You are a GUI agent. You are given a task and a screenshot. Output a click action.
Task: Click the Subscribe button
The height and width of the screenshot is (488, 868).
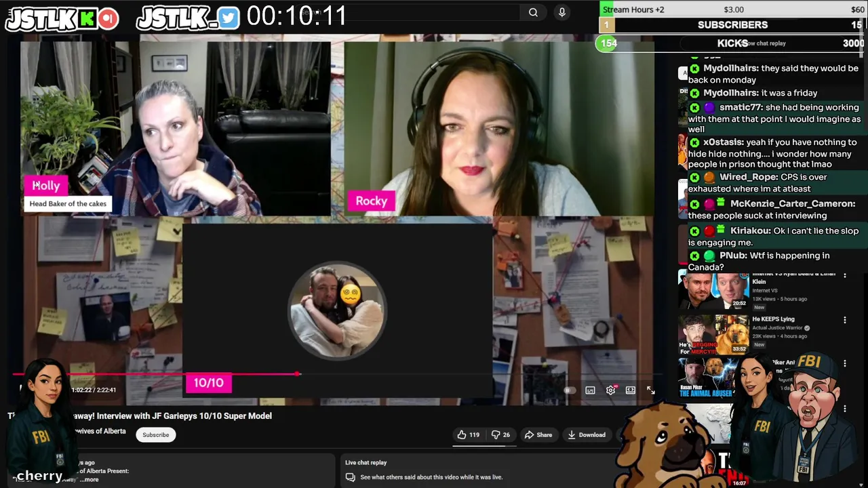pos(156,434)
